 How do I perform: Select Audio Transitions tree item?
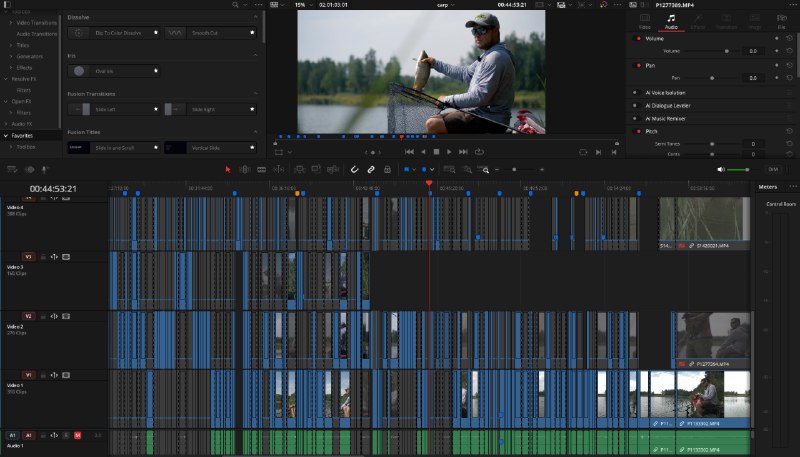click(x=37, y=34)
